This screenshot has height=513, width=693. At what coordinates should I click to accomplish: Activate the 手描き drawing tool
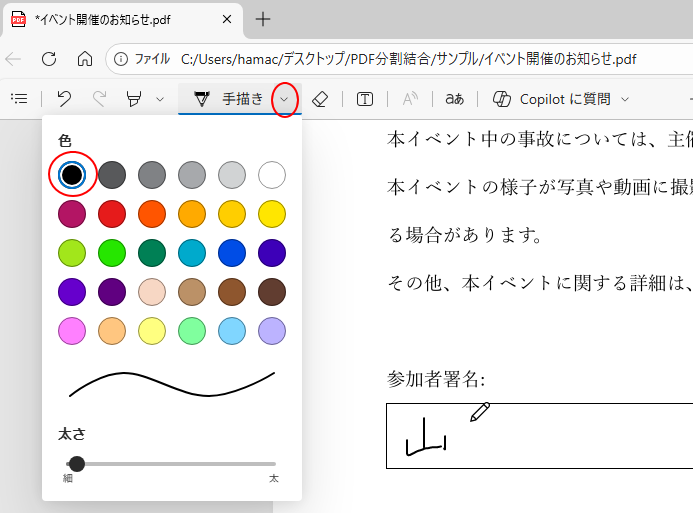(x=228, y=99)
